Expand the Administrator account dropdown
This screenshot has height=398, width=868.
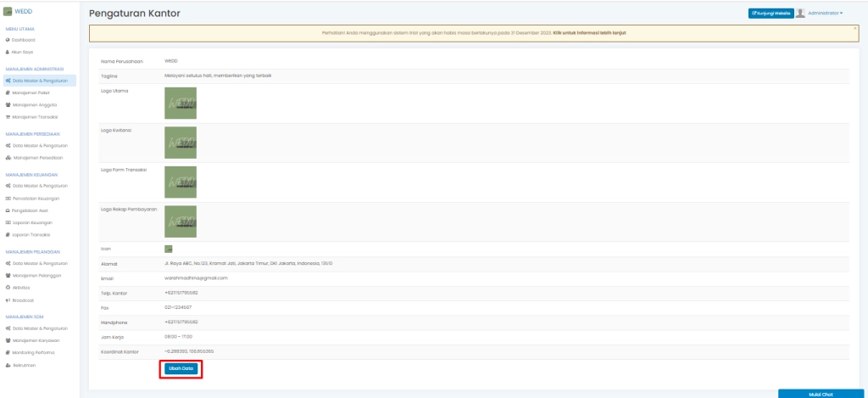825,14
